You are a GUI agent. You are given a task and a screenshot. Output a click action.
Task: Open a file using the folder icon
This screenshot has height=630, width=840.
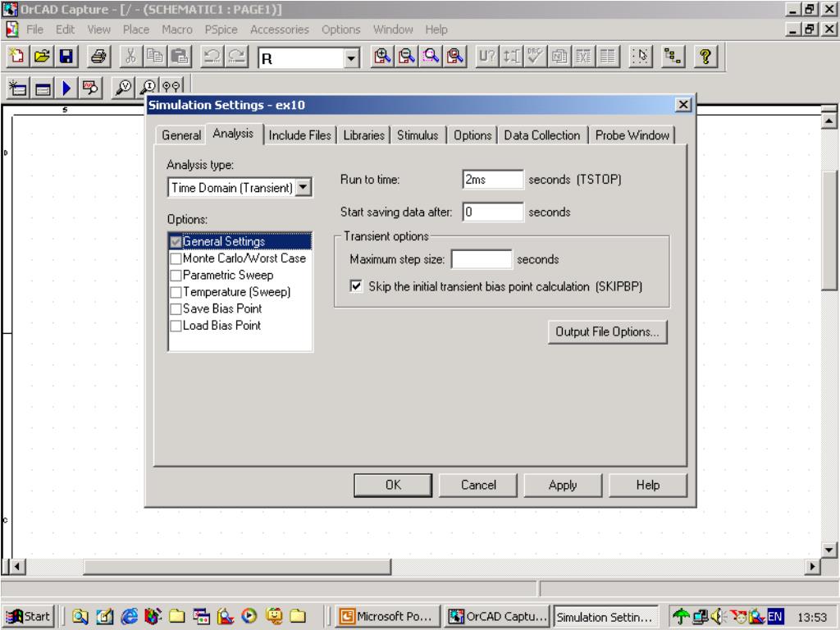point(42,57)
